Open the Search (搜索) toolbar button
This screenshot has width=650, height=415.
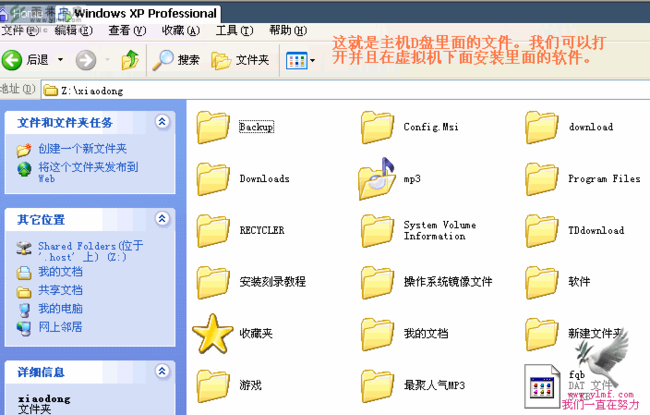(x=176, y=60)
